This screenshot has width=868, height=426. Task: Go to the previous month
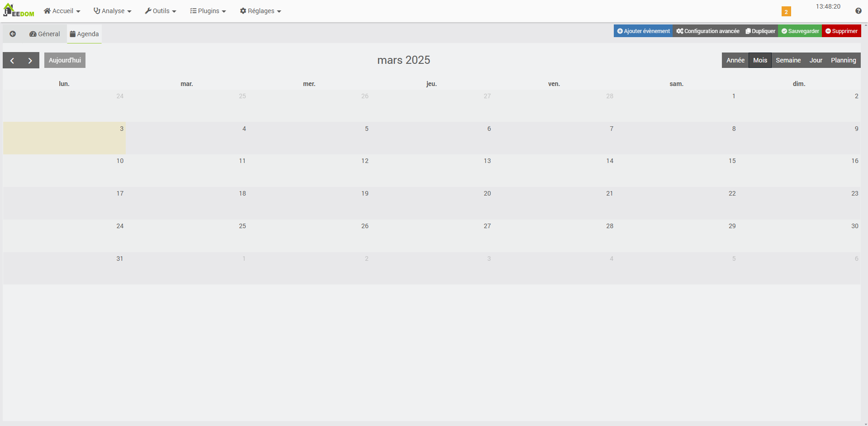[12, 60]
